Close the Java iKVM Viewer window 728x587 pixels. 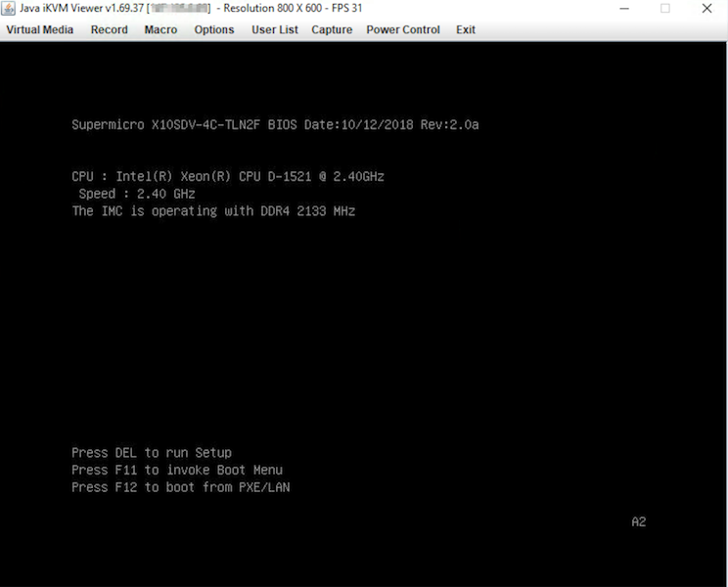pyautogui.click(x=706, y=8)
